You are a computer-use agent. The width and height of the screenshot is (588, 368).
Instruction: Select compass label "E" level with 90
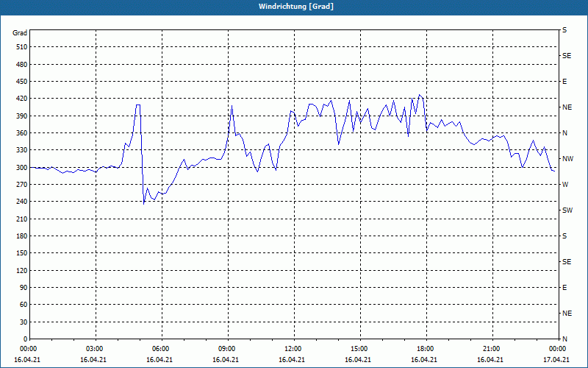pos(564,288)
